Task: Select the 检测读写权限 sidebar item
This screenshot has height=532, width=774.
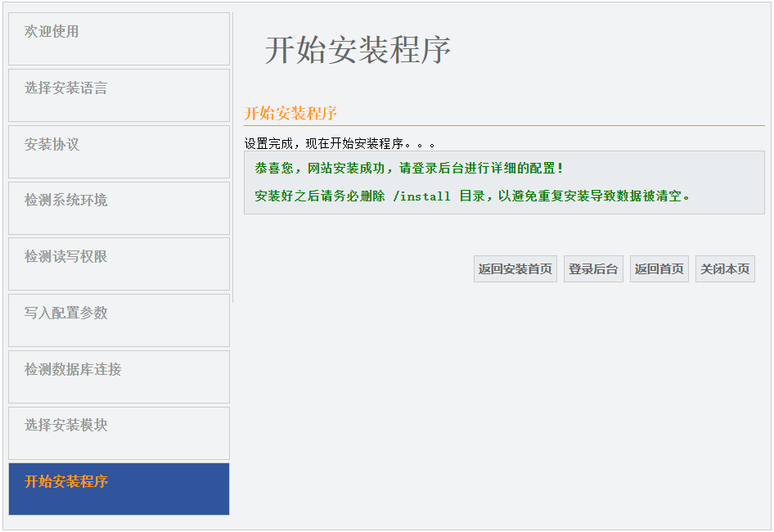Action: pos(119,264)
